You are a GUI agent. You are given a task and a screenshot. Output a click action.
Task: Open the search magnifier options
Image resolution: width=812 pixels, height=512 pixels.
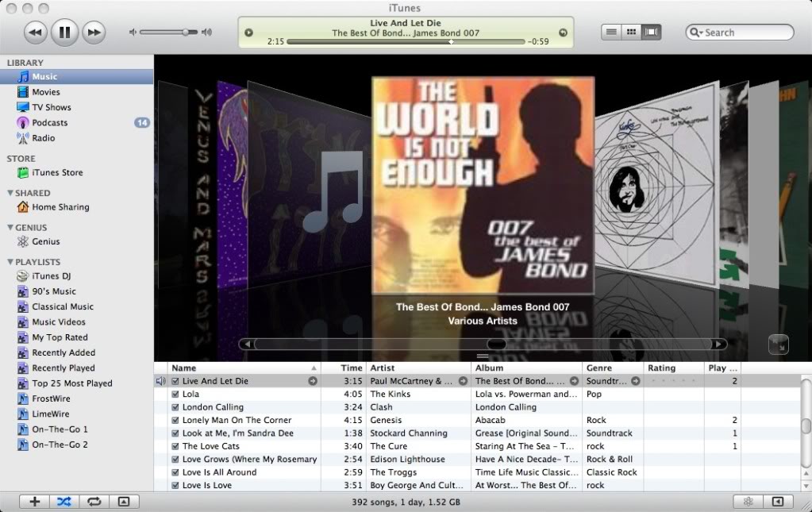(x=697, y=32)
